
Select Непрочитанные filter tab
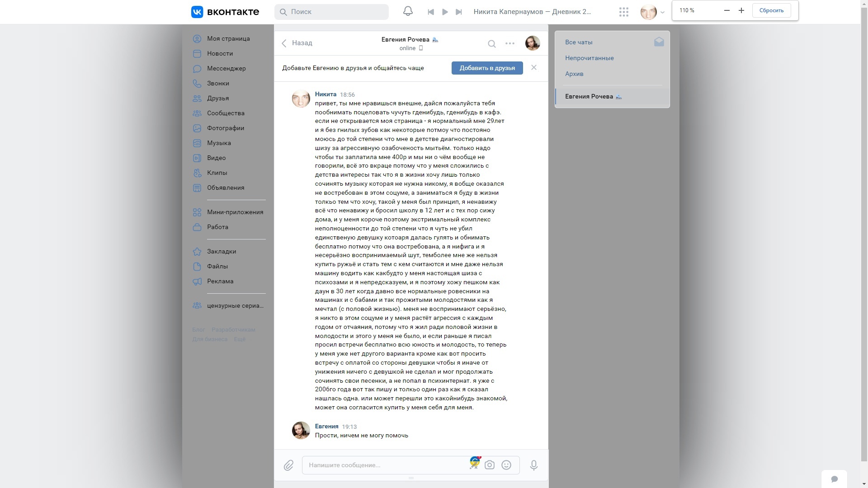point(589,58)
